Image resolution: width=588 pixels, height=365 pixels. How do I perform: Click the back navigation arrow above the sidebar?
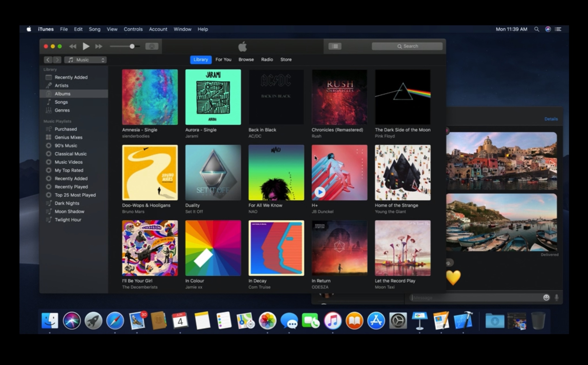coord(48,60)
